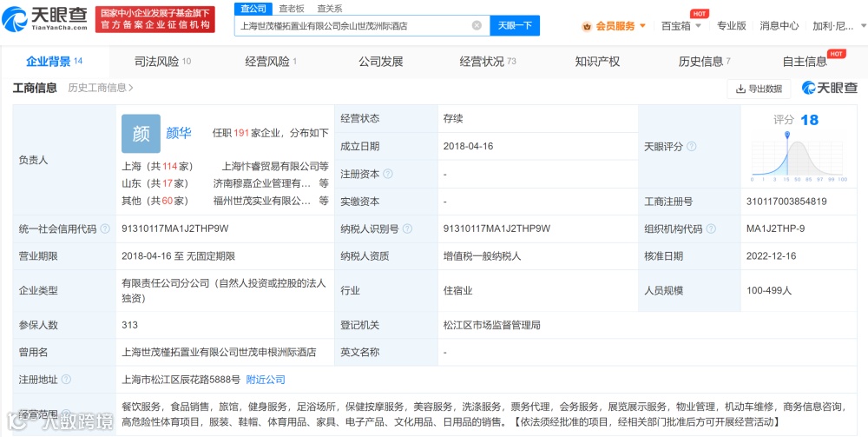Click help icon next to 注册地址
This screenshot has width=868, height=437.
click(67, 380)
